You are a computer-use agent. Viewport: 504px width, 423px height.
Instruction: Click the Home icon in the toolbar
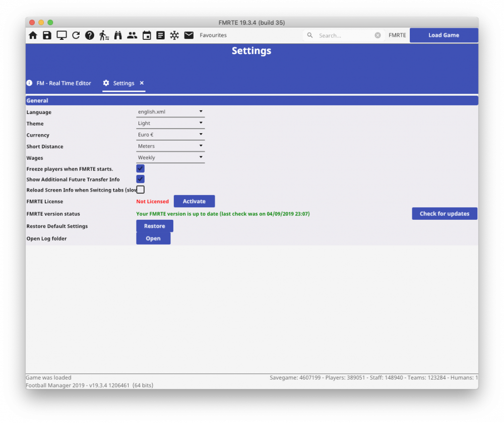point(33,35)
